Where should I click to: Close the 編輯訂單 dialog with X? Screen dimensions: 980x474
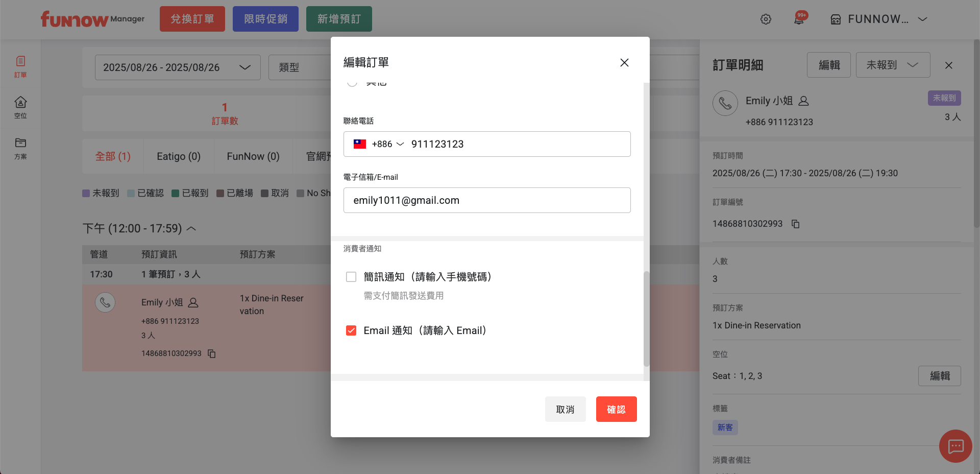[624, 62]
